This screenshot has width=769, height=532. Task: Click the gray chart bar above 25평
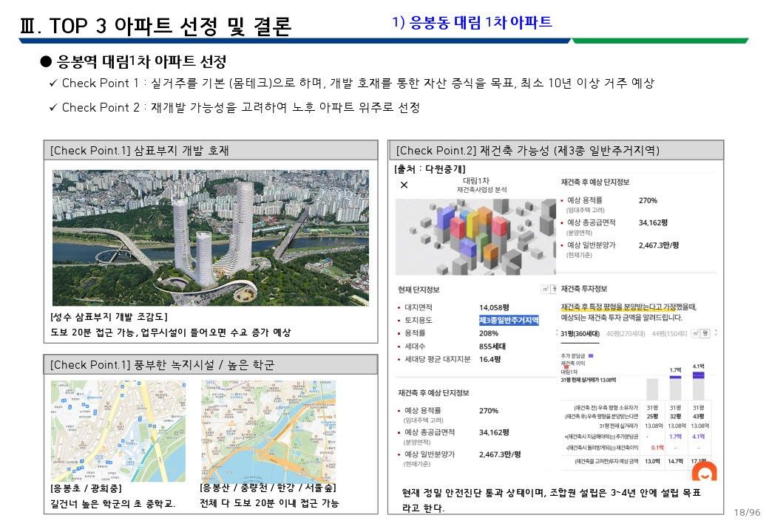click(x=652, y=389)
